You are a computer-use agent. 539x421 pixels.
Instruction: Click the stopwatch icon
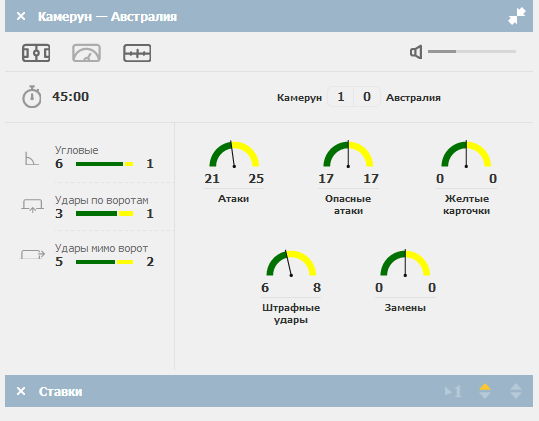[x=32, y=97]
